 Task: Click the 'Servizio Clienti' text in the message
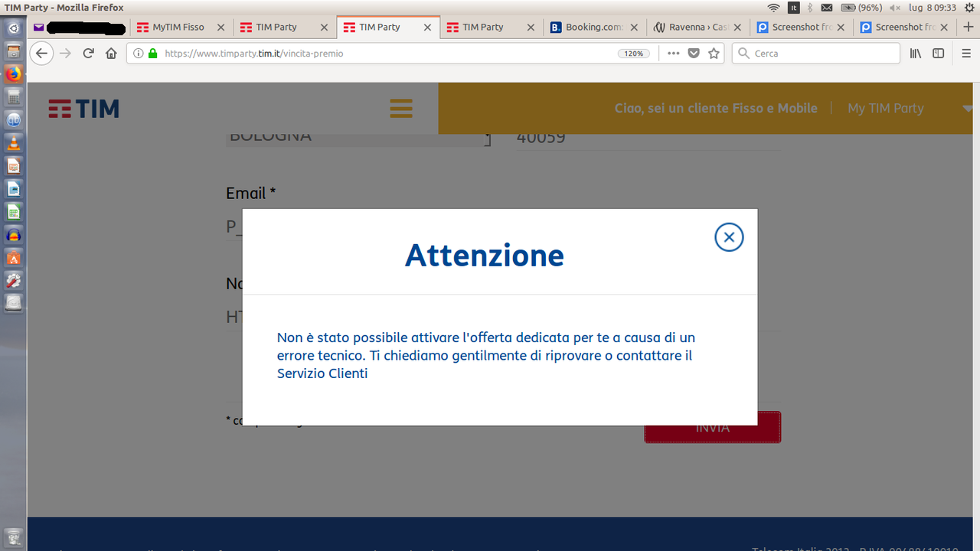tap(322, 373)
